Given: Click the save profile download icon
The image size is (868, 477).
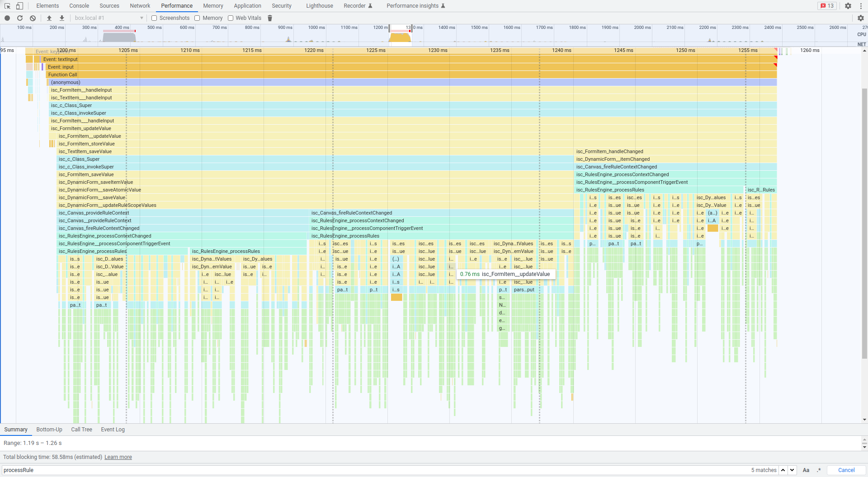Looking at the screenshot, I should point(62,18).
